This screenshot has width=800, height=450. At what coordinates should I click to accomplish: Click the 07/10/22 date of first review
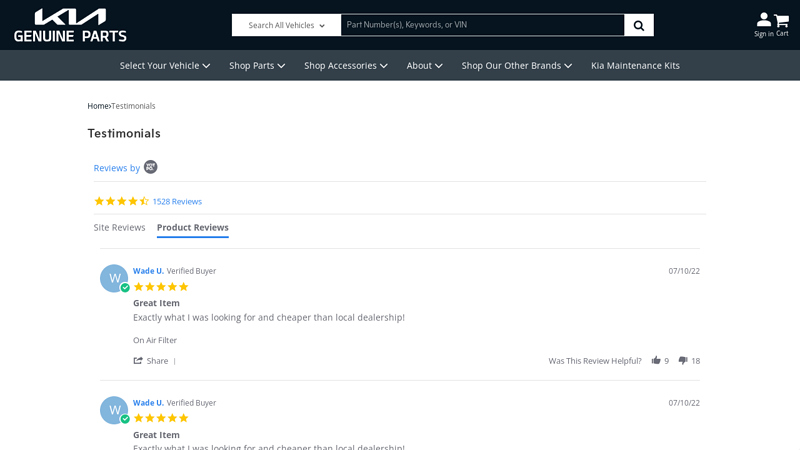[684, 271]
